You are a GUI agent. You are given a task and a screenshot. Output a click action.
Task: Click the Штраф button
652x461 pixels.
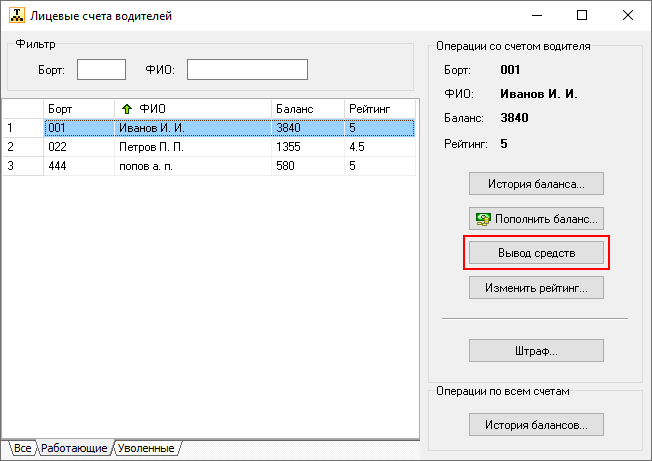point(536,351)
